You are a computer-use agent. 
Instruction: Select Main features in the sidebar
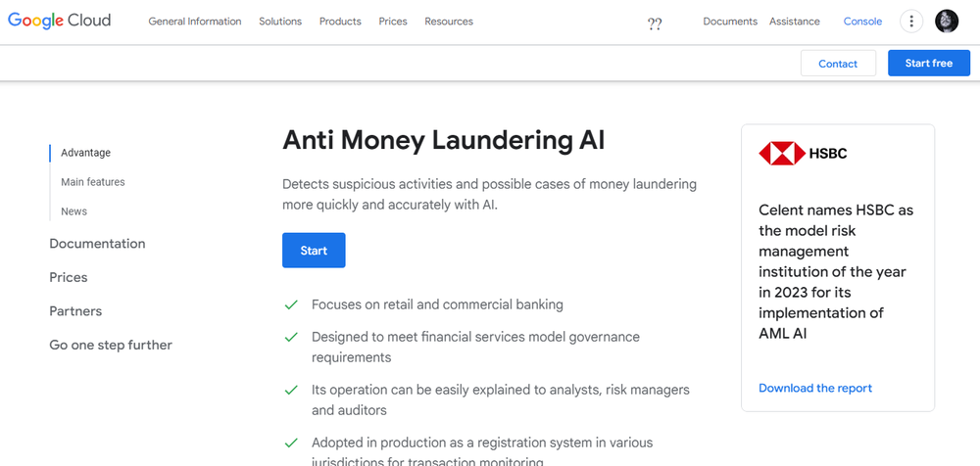[92, 182]
